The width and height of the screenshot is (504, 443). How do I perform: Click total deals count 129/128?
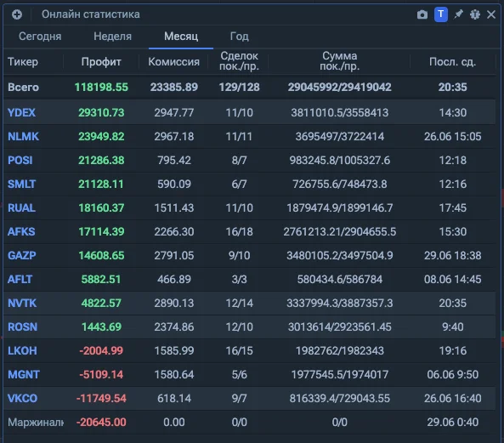pyautogui.click(x=239, y=87)
